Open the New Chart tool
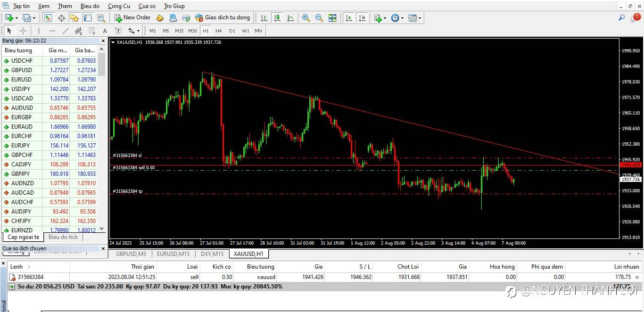 coord(8,18)
